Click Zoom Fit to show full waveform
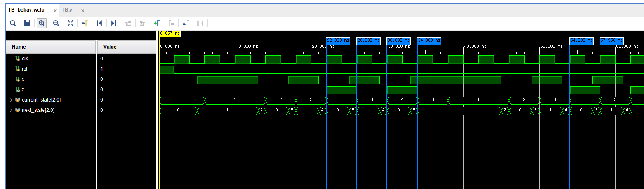Viewport: 644px width, 189px height. (70, 23)
